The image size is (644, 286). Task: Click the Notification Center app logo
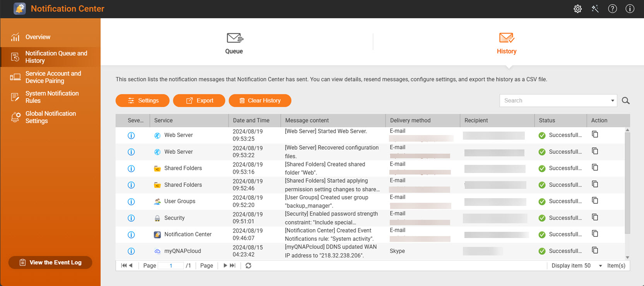pyautogui.click(x=20, y=9)
